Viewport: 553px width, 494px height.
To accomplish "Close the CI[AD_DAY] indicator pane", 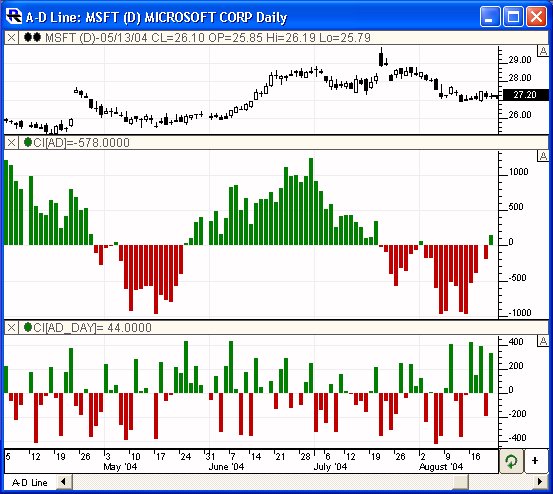I will [x=11, y=328].
